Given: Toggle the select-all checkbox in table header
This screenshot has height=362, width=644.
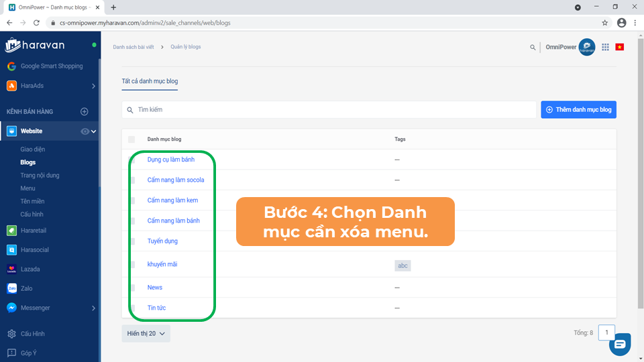Looking at the screenshot, I should coord(131,139).
